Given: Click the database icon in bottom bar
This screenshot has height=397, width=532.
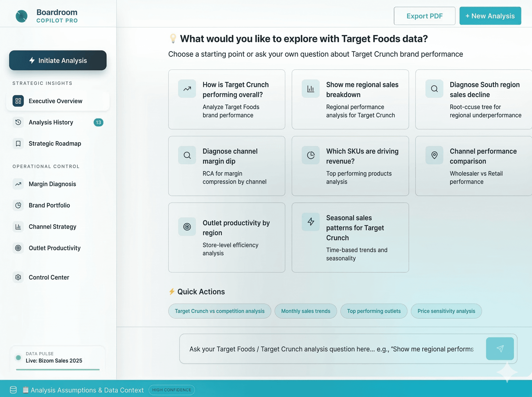Looking at the screenshot, I should click(13, 389).
